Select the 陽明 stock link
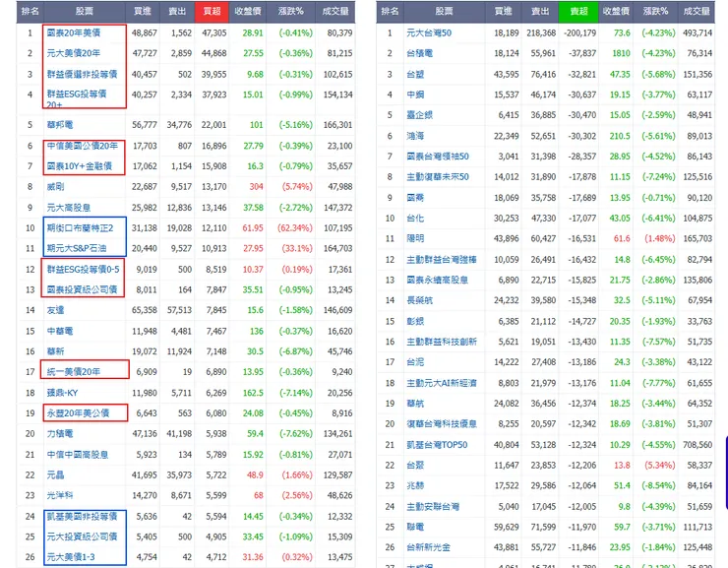728x568 pixels. [x=415, y=239]
